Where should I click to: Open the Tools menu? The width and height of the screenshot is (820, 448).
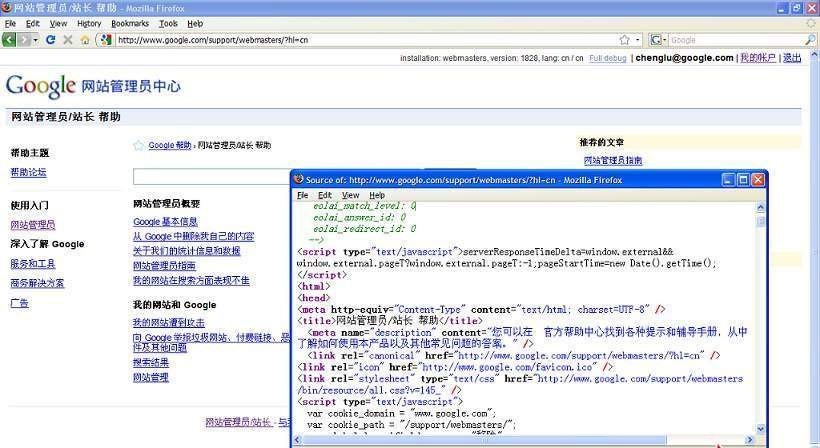[x=168, y=24]
